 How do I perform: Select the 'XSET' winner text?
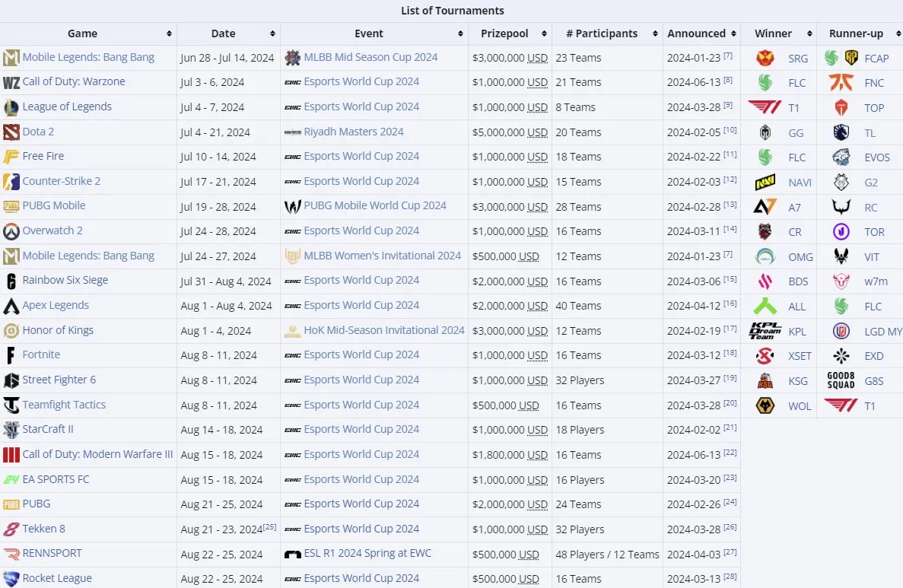tap(800, 357)
